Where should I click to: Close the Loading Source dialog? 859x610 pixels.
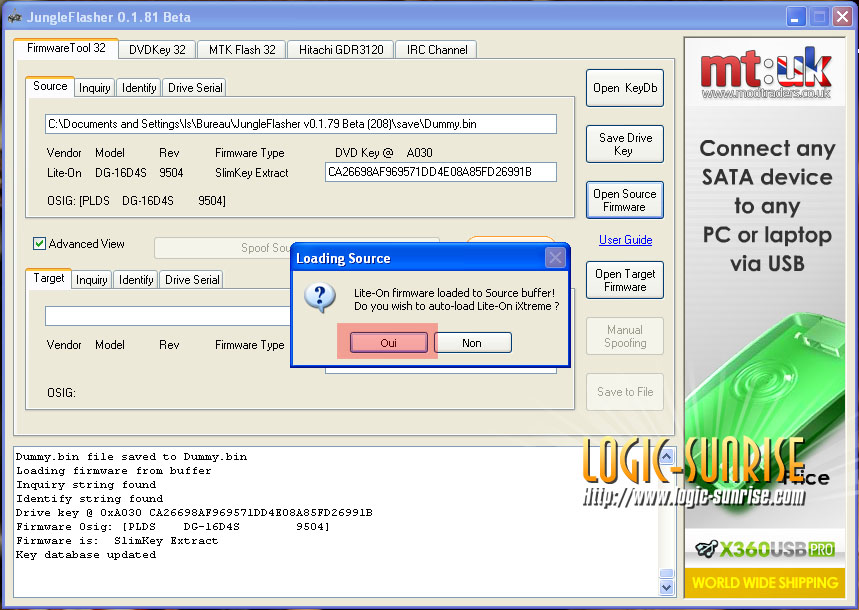click(556, 257)
